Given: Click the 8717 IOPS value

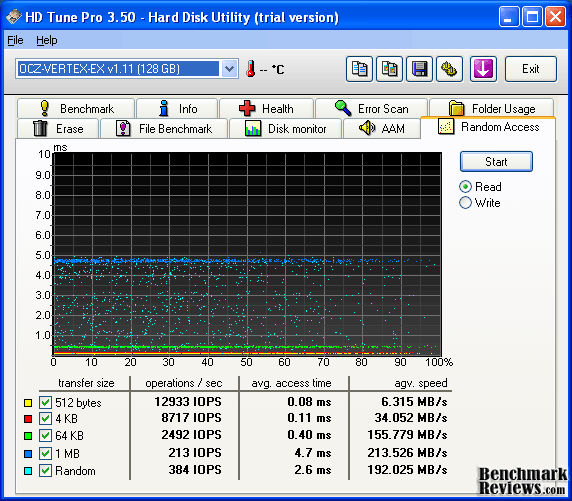Looking at the screenshot, I should pos(192,417).
